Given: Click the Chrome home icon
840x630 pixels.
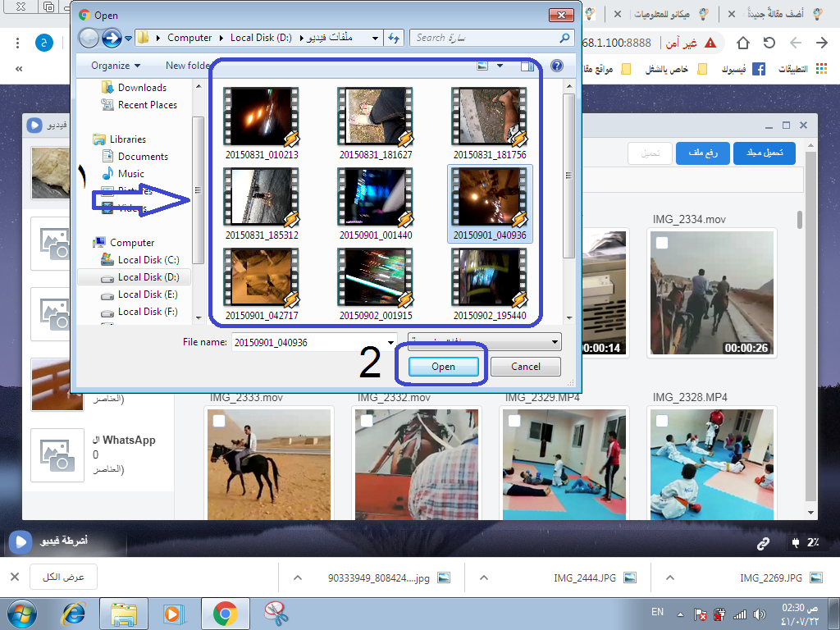Looking at the screenshot, I should [743, 43].
